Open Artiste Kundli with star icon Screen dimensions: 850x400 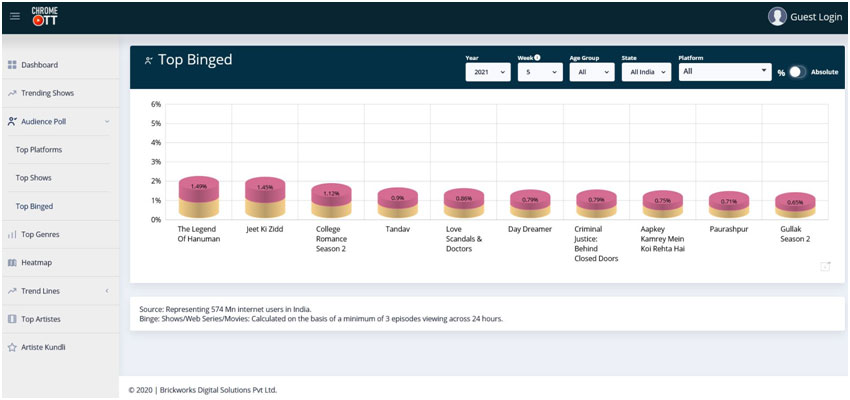pos(45,347)
